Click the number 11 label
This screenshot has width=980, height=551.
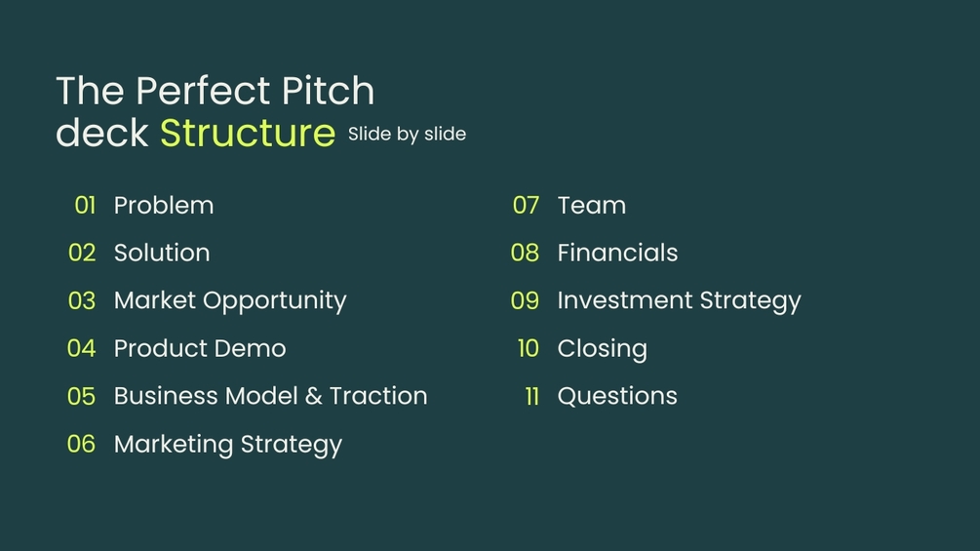pyautogui.click(x=531, y=397)
